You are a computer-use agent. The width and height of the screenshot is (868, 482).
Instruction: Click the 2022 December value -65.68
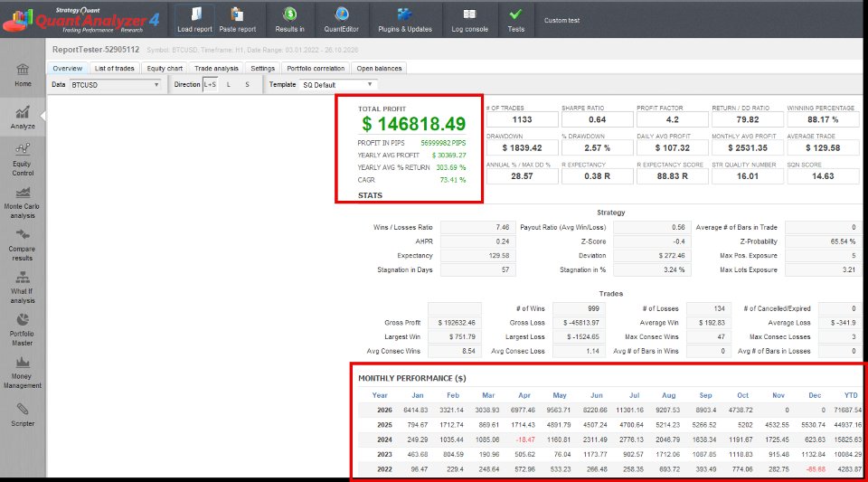point(816,469)
